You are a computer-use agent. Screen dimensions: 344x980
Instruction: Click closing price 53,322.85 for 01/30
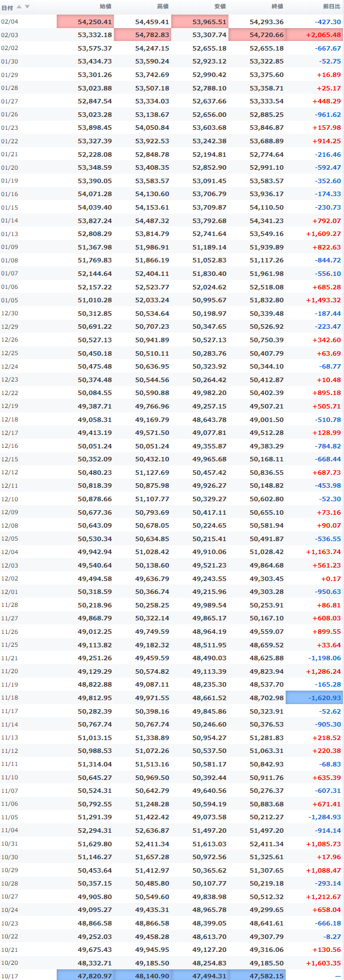267,61
